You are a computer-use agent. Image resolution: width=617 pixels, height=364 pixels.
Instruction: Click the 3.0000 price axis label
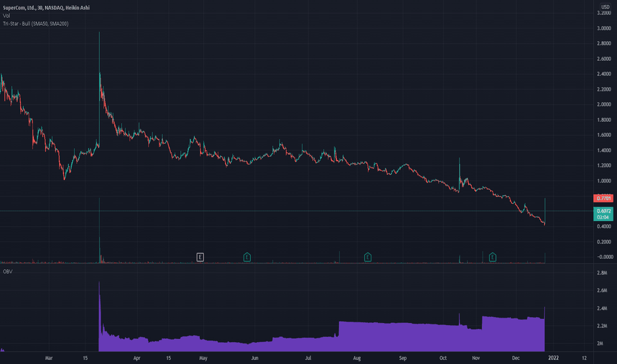pyautogui.click(x=604, y=28)
